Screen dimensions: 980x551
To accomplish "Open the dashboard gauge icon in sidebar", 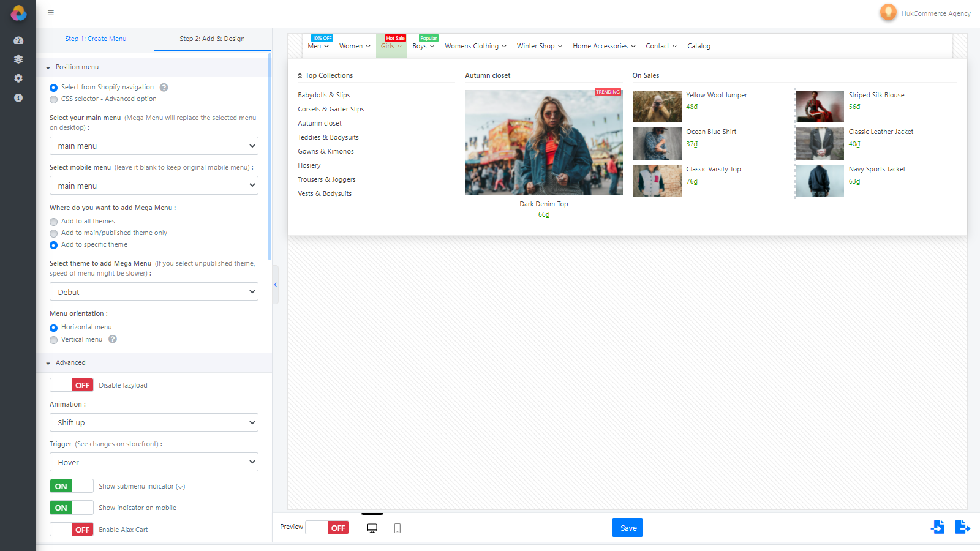I will click(x=18, y=40).
